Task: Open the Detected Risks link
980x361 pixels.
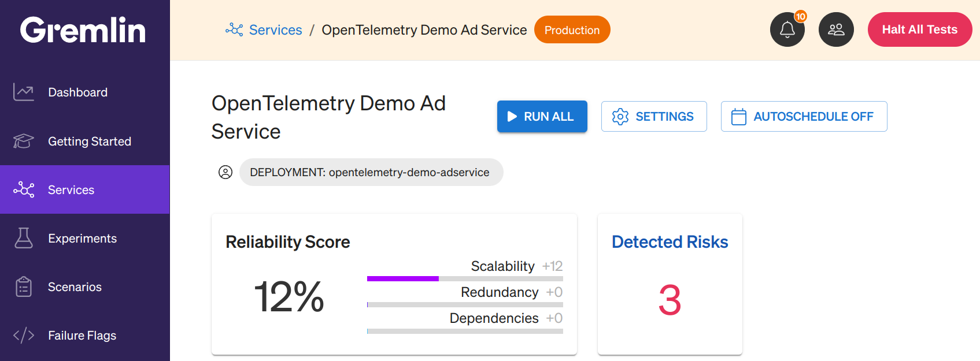Action: click(670, 242)
